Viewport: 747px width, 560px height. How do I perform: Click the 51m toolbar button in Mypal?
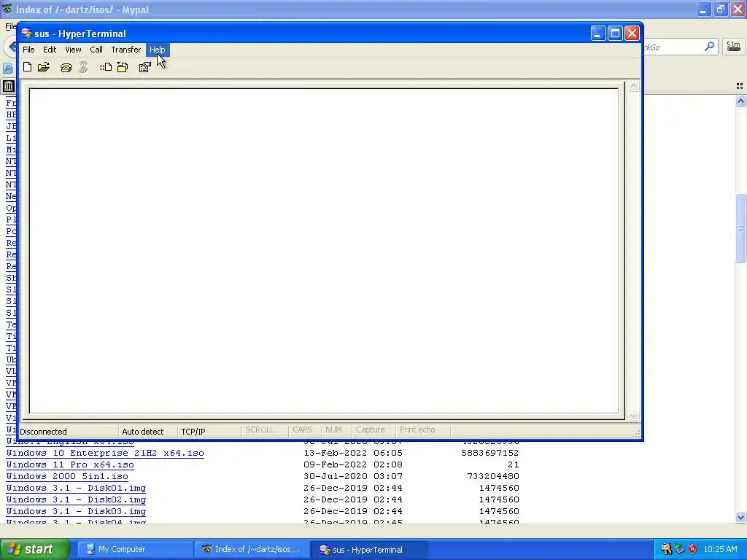[733, 46]
